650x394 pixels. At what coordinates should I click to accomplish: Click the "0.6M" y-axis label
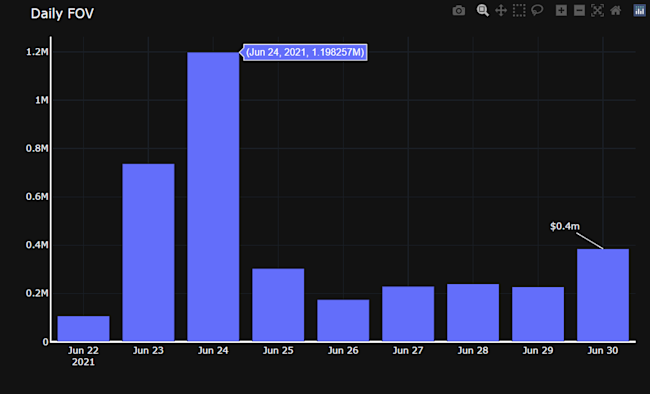click(37, 197)
